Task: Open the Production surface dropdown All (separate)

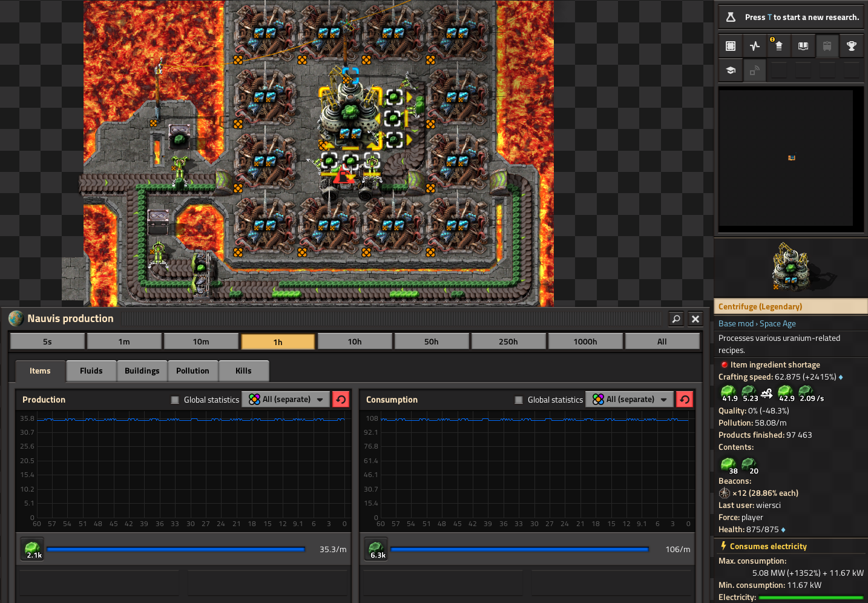Action: [285, 399]
